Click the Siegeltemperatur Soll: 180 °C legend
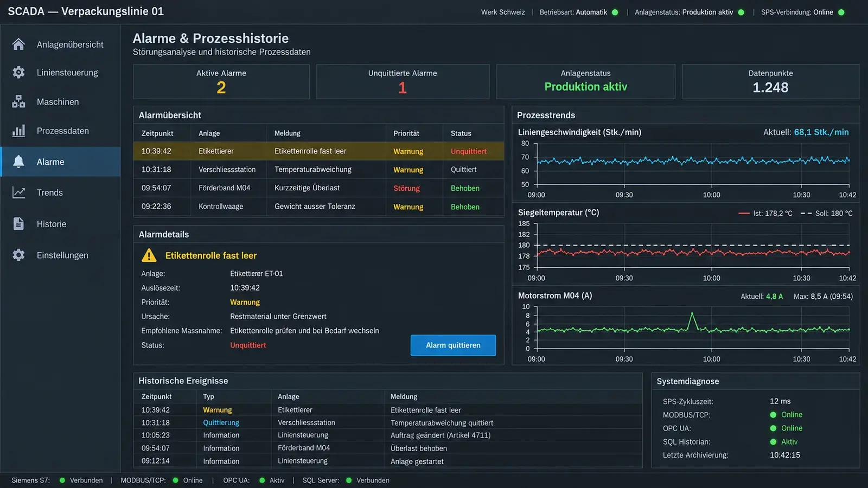This screenshot has height=488, width=868. 827,214
